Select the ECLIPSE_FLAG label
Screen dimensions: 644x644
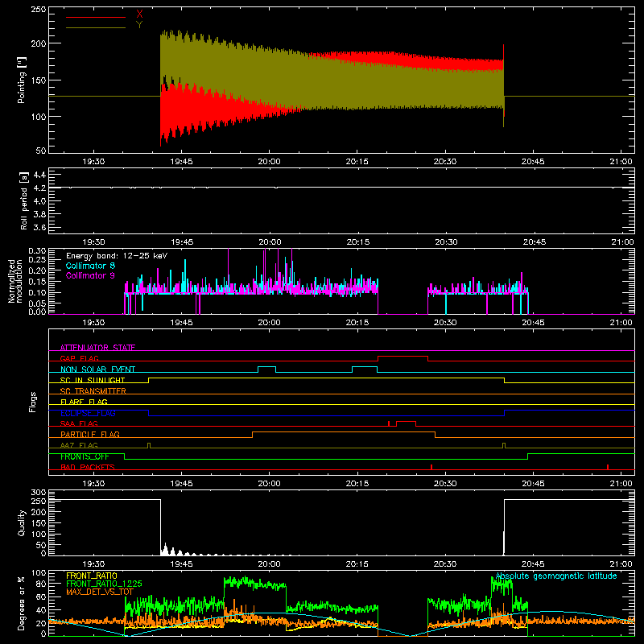(x=88, y=413)
